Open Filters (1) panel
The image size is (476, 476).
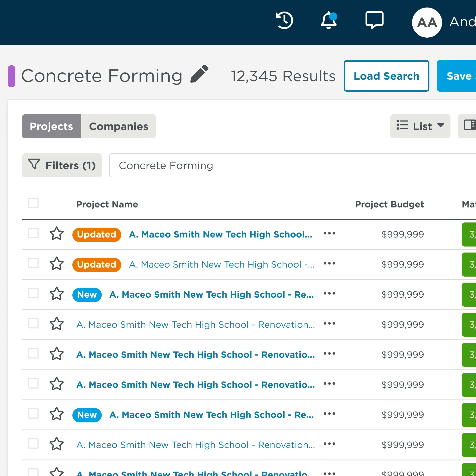tap(62, 165)
